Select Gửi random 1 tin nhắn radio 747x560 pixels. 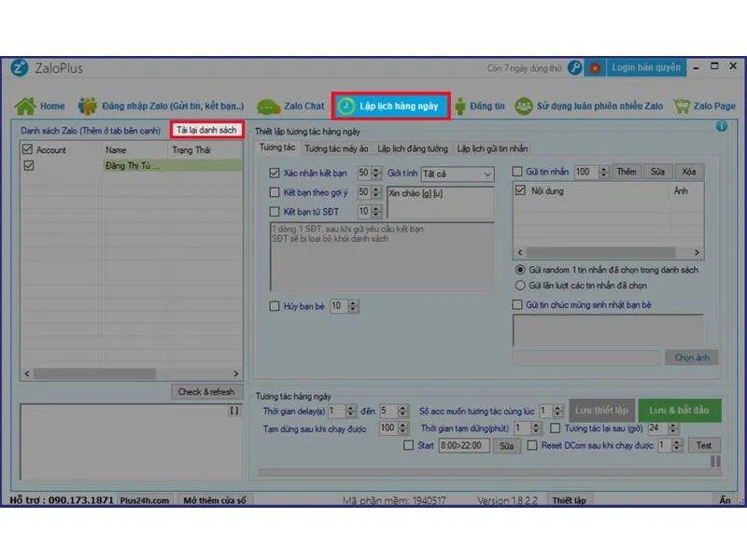520,270
